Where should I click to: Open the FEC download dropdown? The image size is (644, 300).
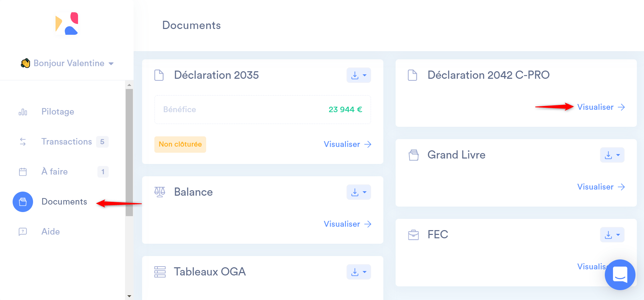pos(612,235)
